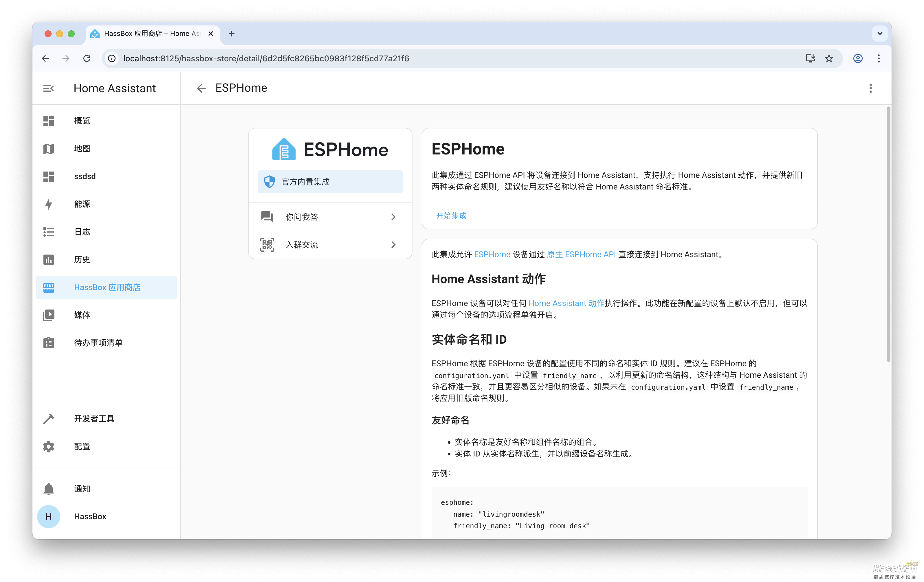This screenshot has width=924, height=582.
Task: Open the Chrome profile icon
Action: pos(858,58)
